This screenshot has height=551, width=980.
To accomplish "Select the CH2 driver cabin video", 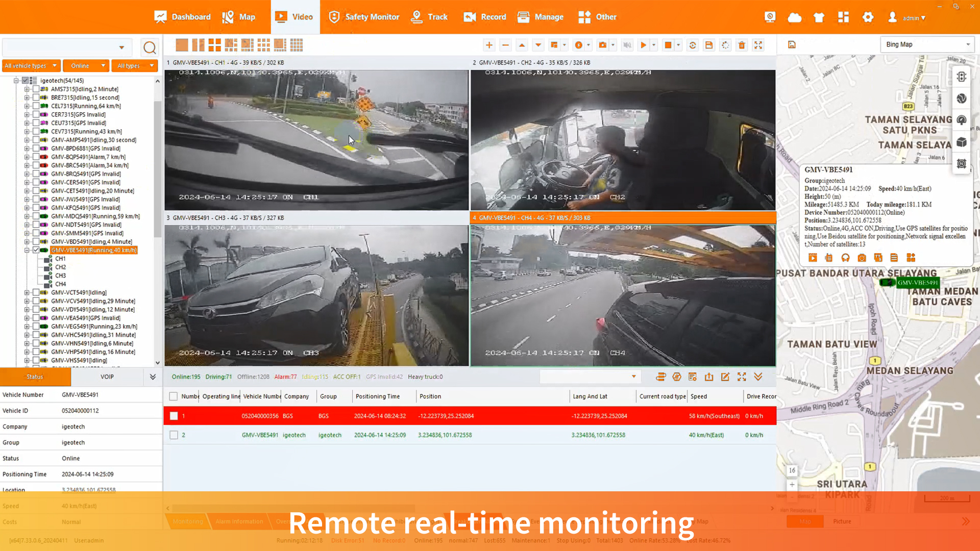I will click(x=623, y=140).
